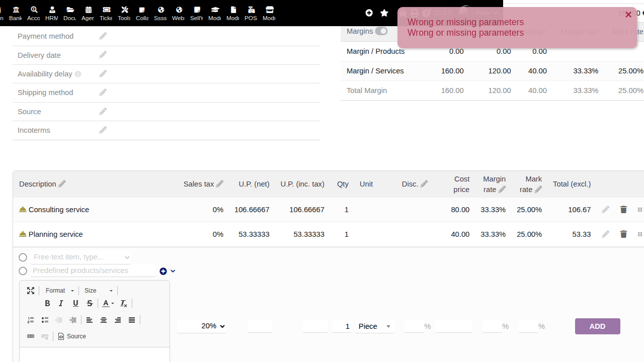Select the Free-text item radio button
This screenshot has height=362, width=644.
pos(23,257)
